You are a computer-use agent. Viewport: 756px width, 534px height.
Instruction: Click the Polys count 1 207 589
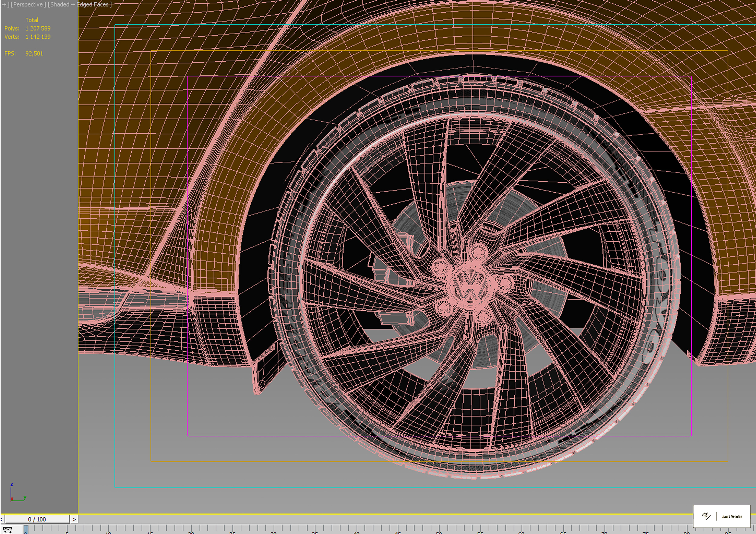pyautogui.click(x=38, y=28)
